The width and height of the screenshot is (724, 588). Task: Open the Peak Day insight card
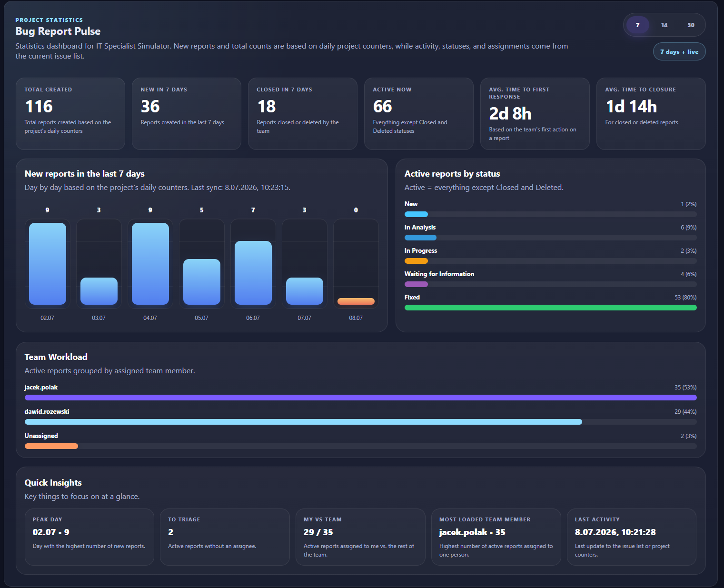tap(89, 537)
